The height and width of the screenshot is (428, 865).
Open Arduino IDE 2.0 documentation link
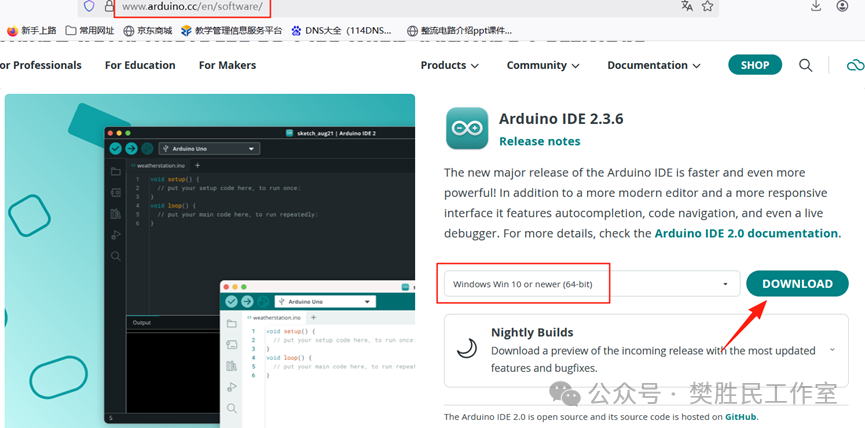[x=746, y=233]
